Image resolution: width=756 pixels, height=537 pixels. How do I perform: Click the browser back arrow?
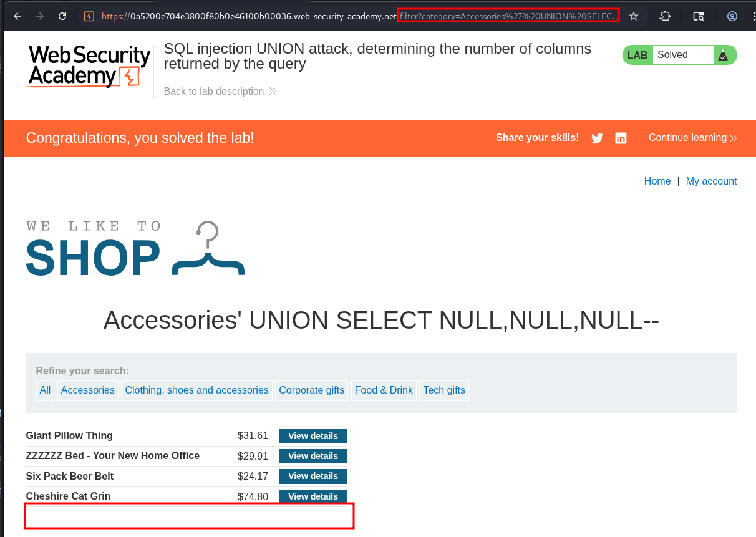pyautogui.click(x=17, y=17)
